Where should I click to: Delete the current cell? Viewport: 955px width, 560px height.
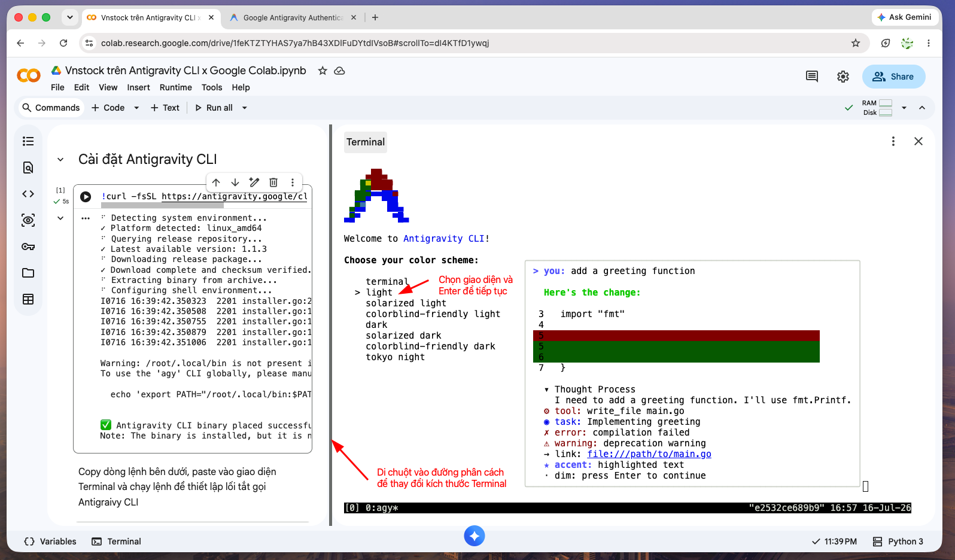pyautogui.click(x=273, y=182)
